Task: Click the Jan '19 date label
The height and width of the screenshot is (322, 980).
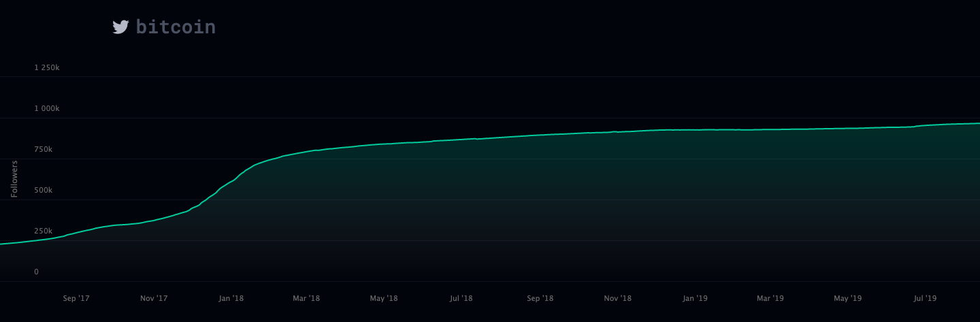Action: pyautogui.click(x=695, y=298)
